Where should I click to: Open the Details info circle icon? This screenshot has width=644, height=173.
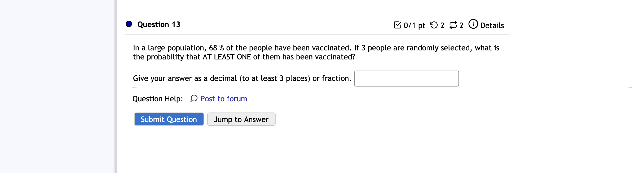point(473,24)
